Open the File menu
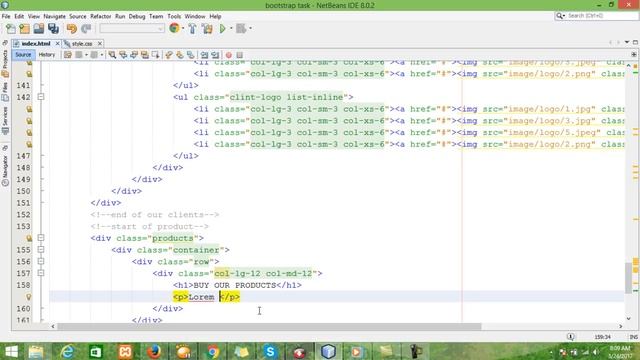The height and width of the screenshot is (360, 640). point(6,16)
